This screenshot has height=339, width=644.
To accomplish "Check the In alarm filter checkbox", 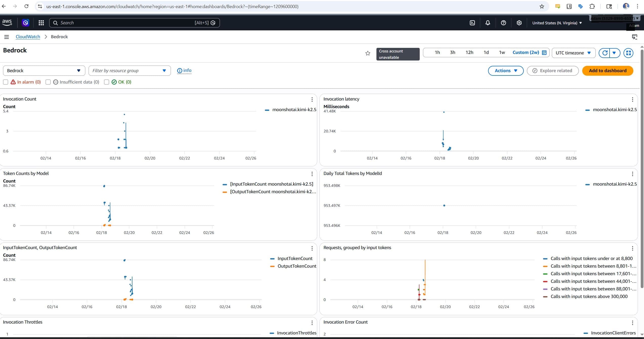I will point(6,82).
